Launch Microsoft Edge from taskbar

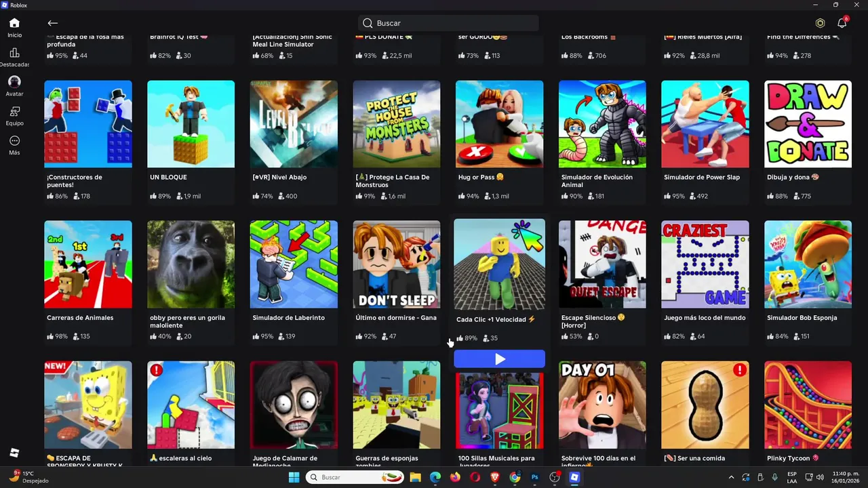435,477
